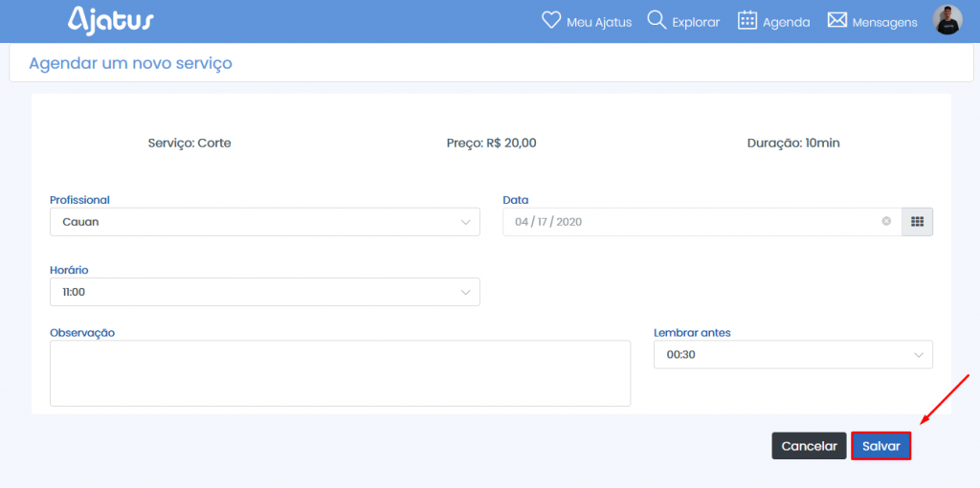Viewport: 980px width, 488px height.
Task: Clear the date with the x icon
Action: click(x=886, y=221)
